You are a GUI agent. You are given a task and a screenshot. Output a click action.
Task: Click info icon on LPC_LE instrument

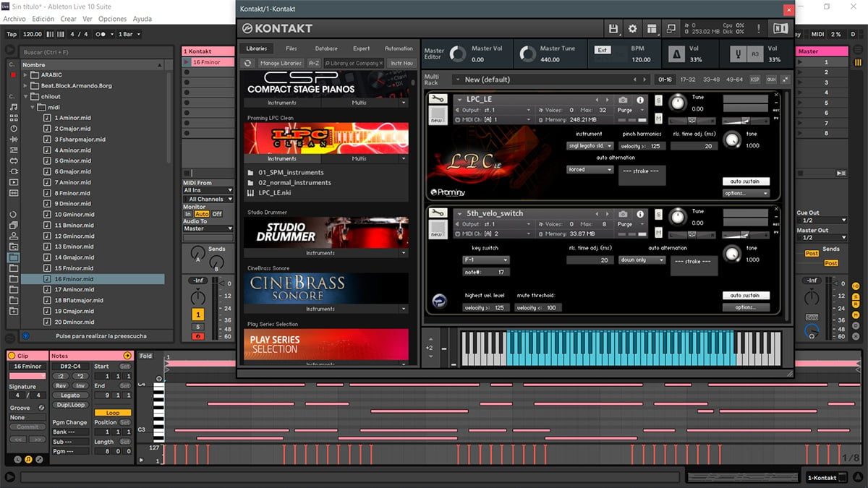[640, 100]
